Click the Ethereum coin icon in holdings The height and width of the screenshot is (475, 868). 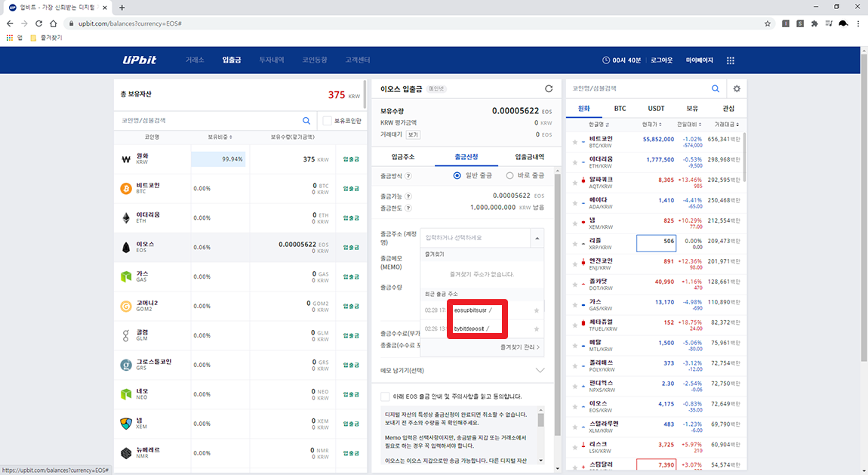point(126,218)
